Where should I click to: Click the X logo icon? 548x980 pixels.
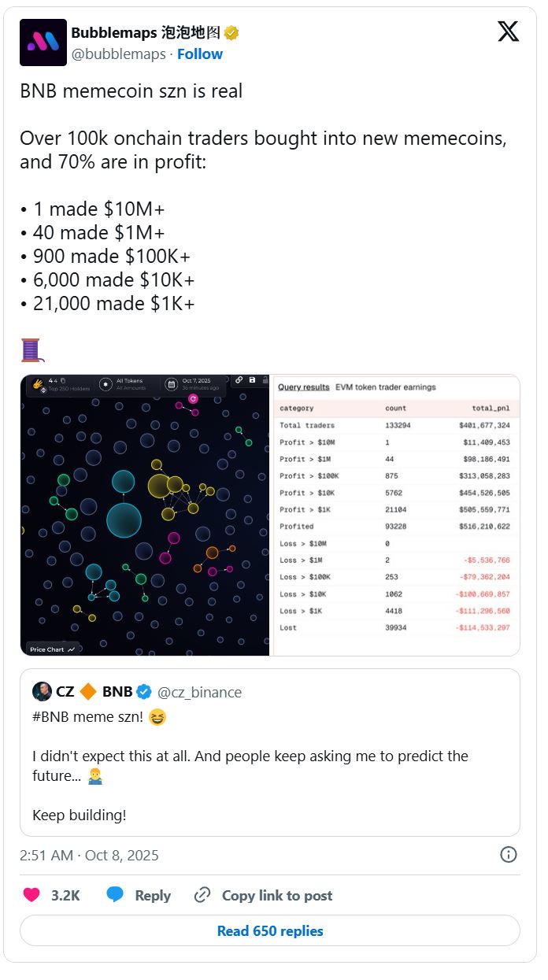tap(509, 32)
